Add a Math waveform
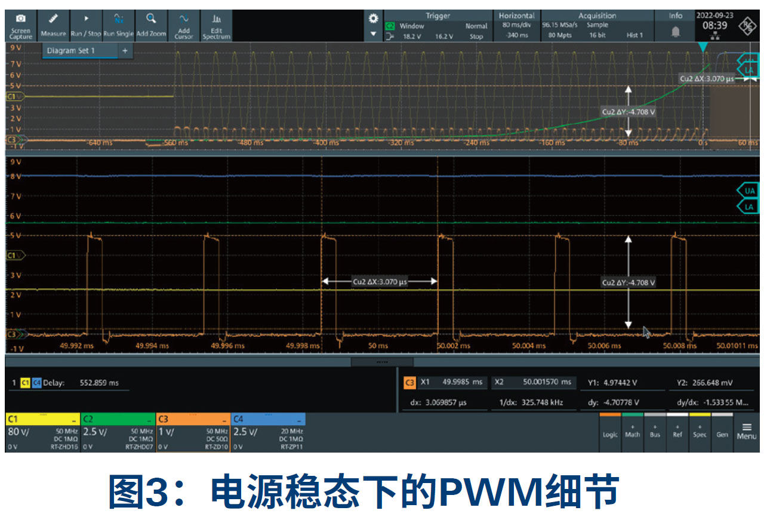 (x=632, y=430)
